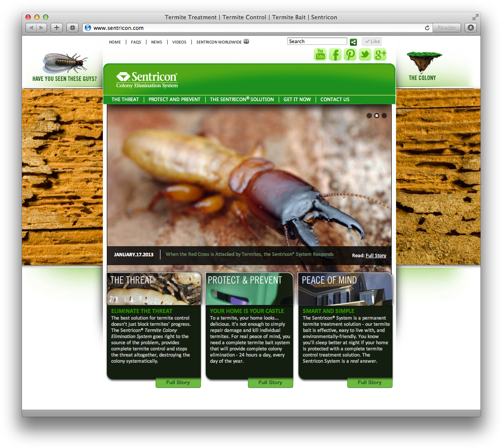The width and height of the screenshot is (502, 448).
Task: Reload the page with the refresh icon
Action: [x=427, y=28]
